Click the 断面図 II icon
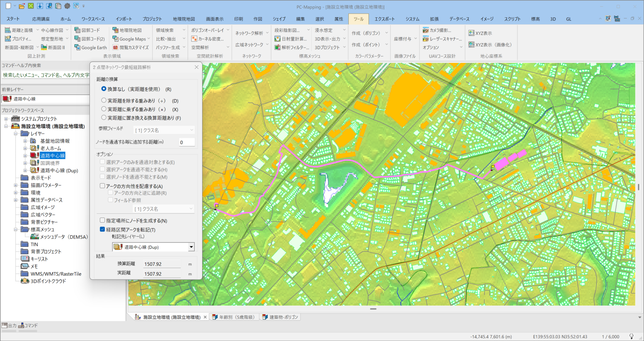This screenshot has width=644, height=341. click(x=44, y=48)
